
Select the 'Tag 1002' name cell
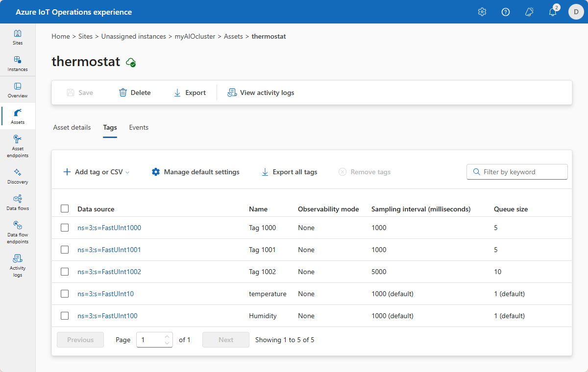click(262, 272)
